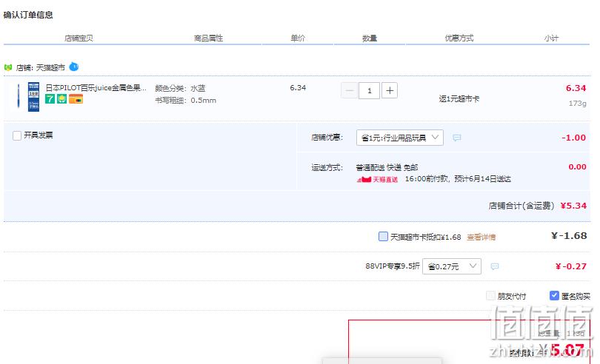Click the 16:00前付款 delivery estimate text
The height and width of the screenshot is (364, 600).
pyautogui.click(x=458, y=179)
